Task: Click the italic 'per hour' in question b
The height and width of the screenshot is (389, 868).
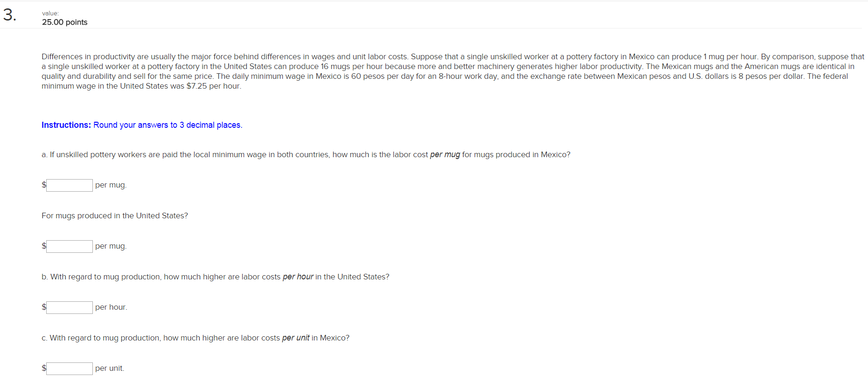Action: pyautogui.click(x=298, y=277)
